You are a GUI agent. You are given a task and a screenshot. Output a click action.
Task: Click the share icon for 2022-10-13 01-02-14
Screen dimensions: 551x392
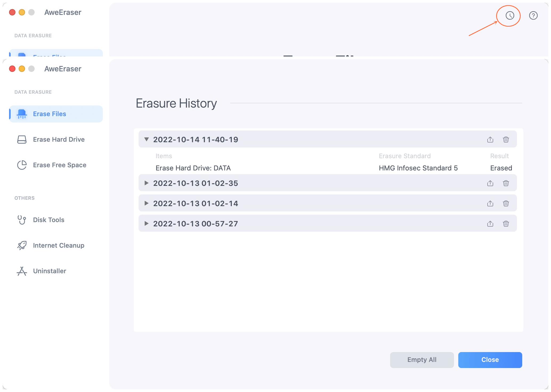tap(490, 203)
